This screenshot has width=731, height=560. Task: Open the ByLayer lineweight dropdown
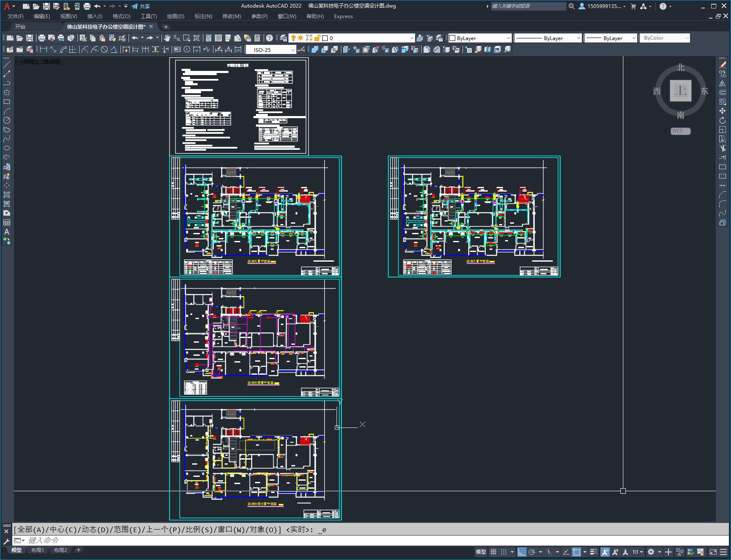(611, 38)
